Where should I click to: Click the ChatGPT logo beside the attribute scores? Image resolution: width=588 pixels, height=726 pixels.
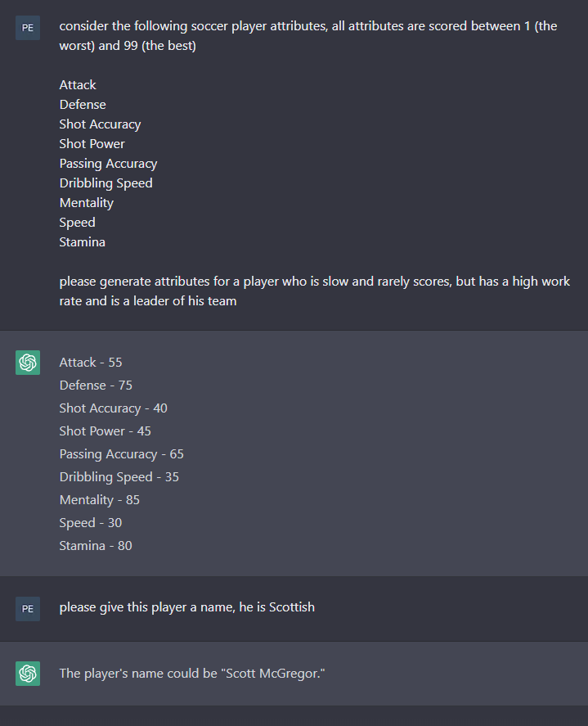28,363
